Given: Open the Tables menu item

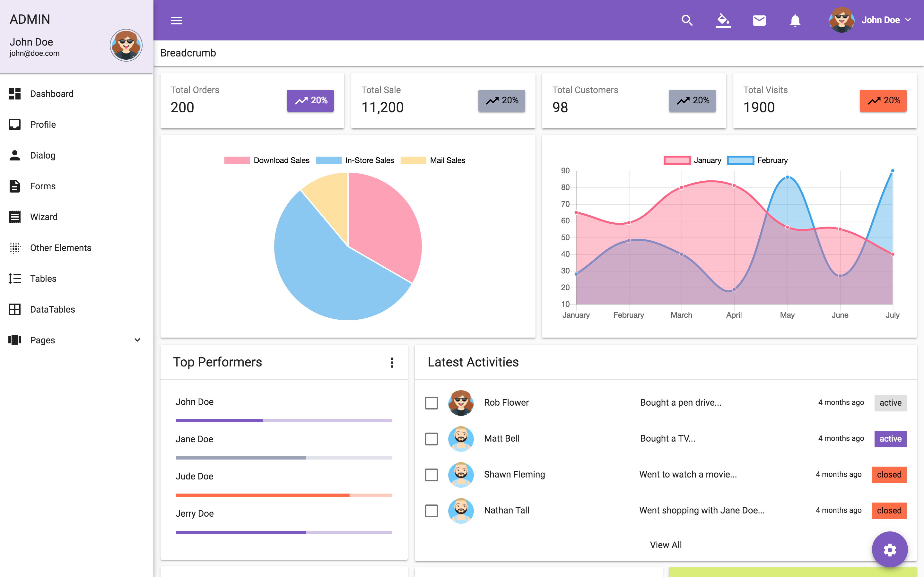Looking at the screenshot, I should pyautogui.click(x=76, y=279).
